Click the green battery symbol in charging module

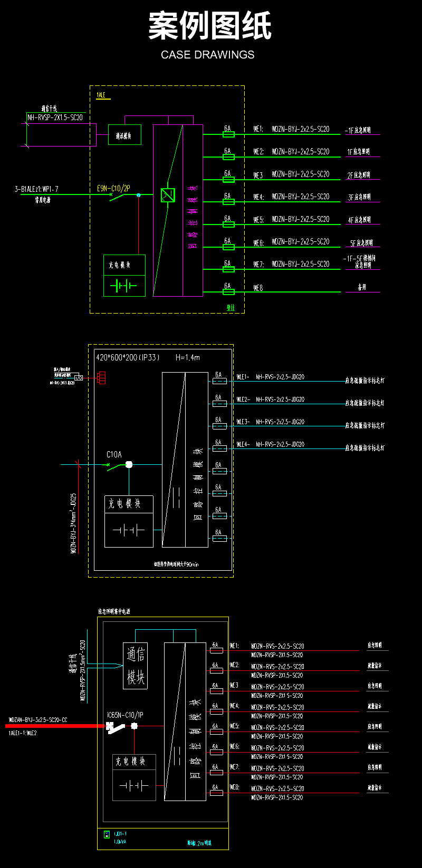124,286
